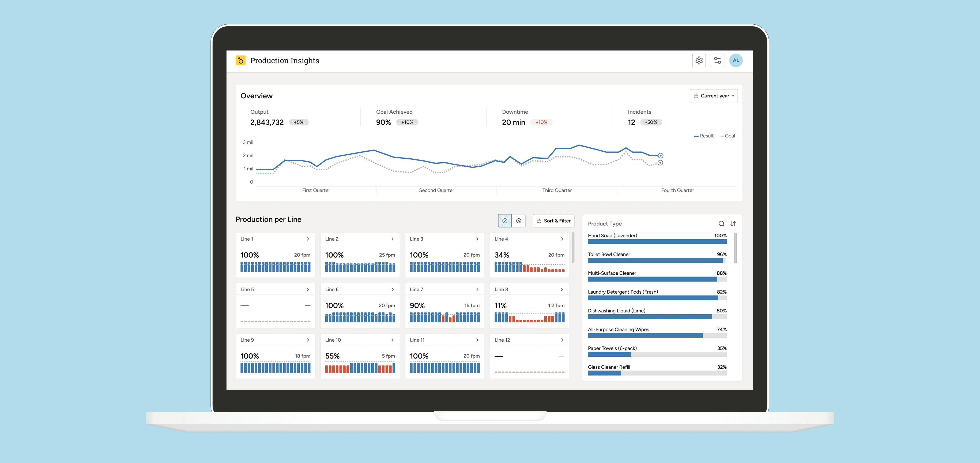Open the settings gear icon
Viewport: 980px width, 463px height.
point(699,61)
